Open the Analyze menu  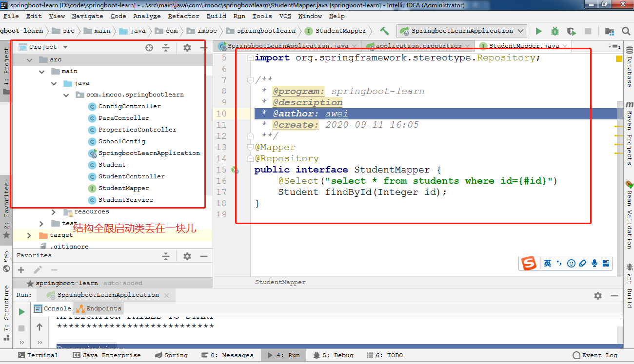[x=147, y=16]
